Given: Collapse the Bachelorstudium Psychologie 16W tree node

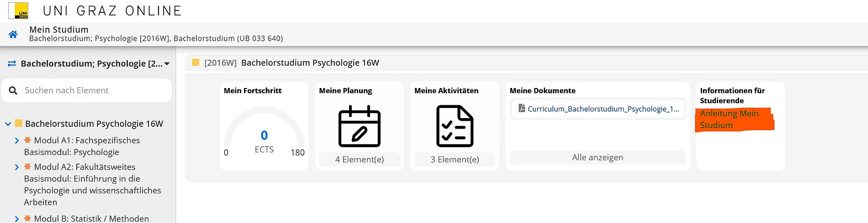Looking at the screenshot, I should point(8,124).
